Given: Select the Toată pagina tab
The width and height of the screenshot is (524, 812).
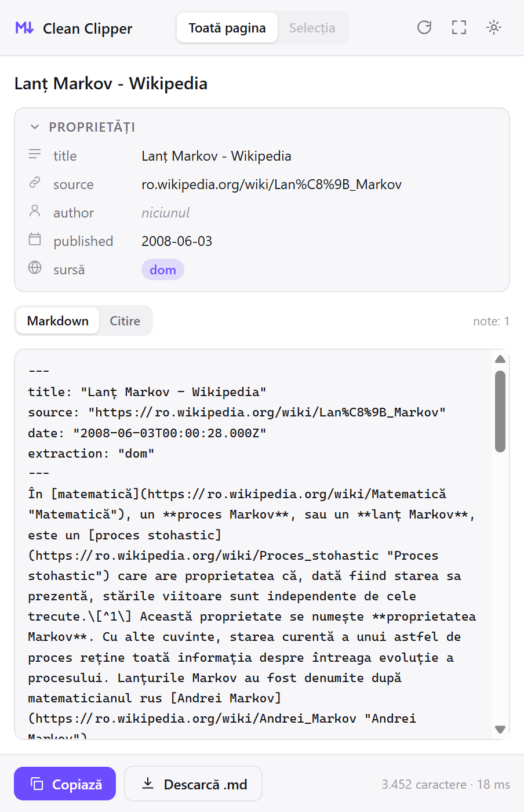Looking at the screenshot, I should coord(227,28).
